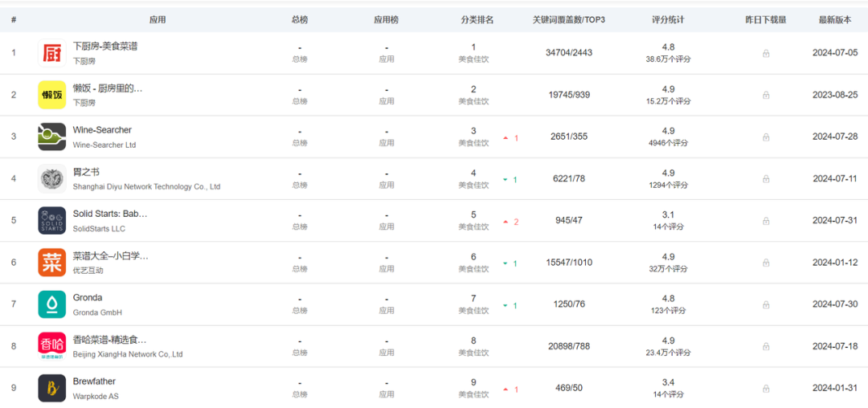Screen dimensions: 868x408
Task: Click keyword count 15547/1010
Action: [569, 262]
